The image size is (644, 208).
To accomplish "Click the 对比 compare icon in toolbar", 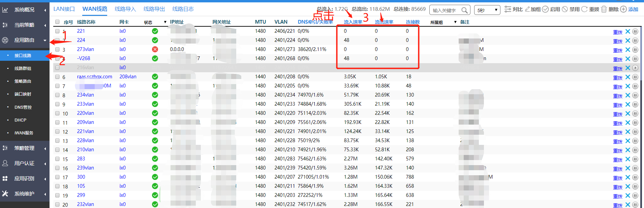I will 508,9.
